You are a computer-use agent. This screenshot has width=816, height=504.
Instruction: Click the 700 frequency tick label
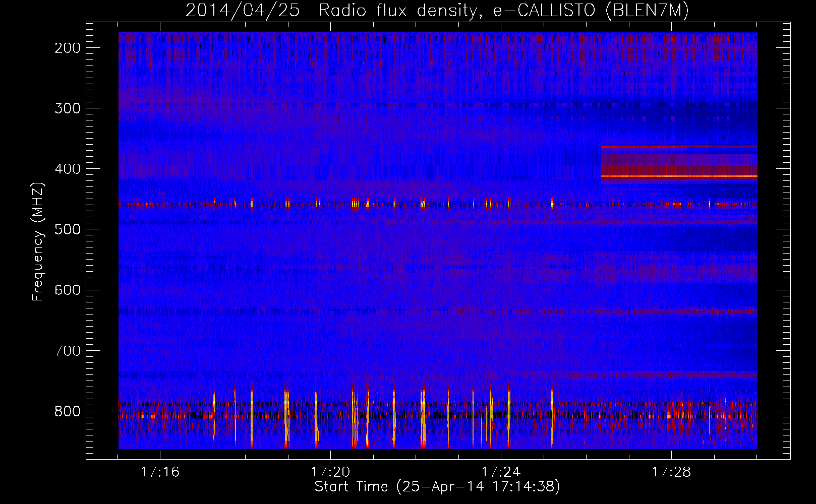pos(68,350)
